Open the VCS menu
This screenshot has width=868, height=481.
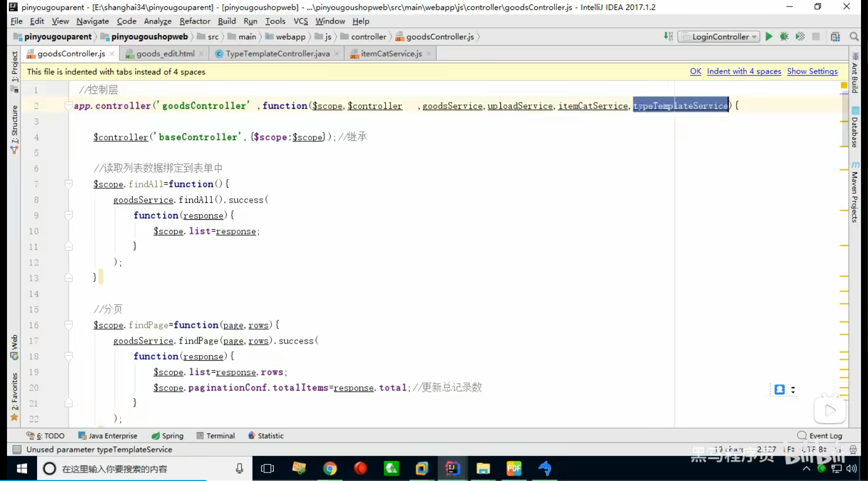(x=301, y=21)
